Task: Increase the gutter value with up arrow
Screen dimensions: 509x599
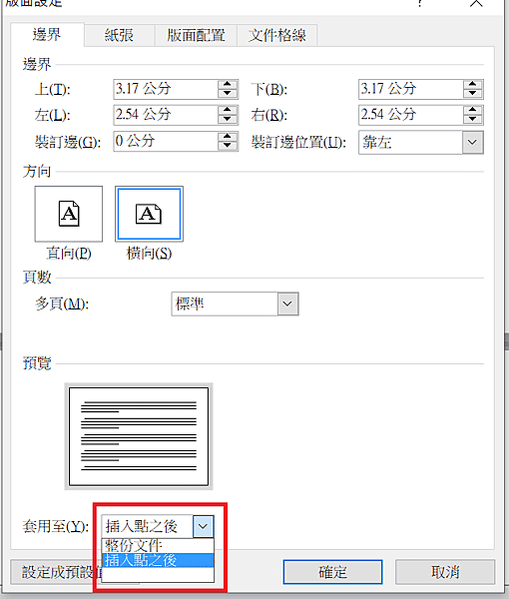Action: click(x=228, y=137)
